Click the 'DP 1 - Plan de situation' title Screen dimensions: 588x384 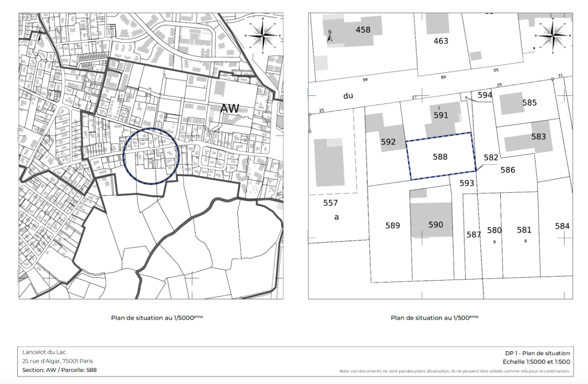537,353
